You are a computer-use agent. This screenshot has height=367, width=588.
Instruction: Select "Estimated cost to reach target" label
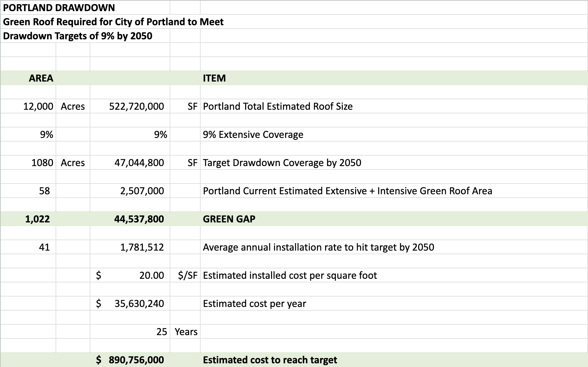pos(270,360)
